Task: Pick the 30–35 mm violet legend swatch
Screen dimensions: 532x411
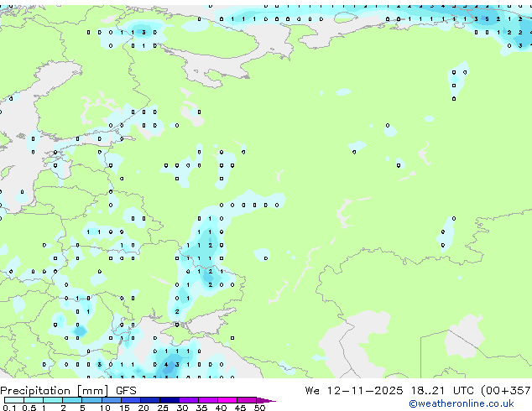Action: pyautogui.click(x=189, y=400)
